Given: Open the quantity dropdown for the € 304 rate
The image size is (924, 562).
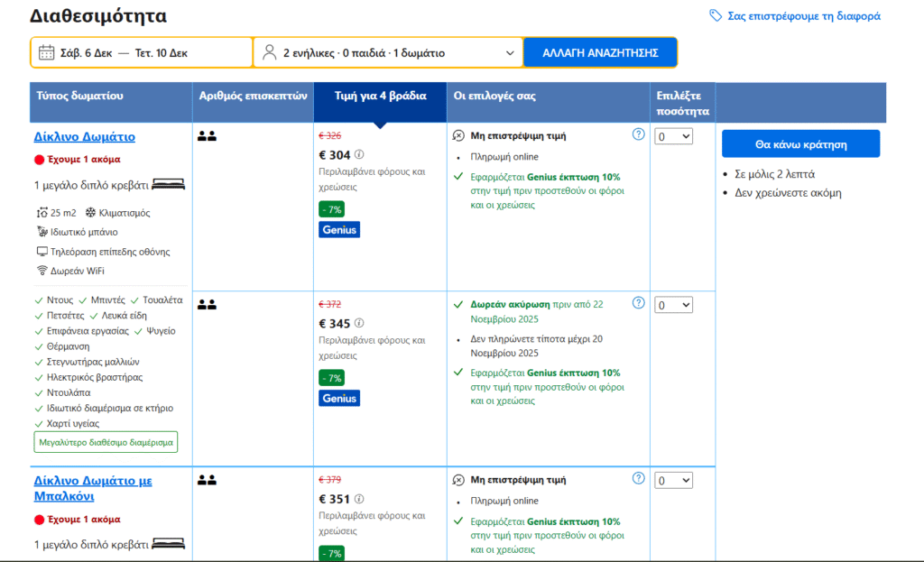Looking at the screenshot, I should [673, 136].
